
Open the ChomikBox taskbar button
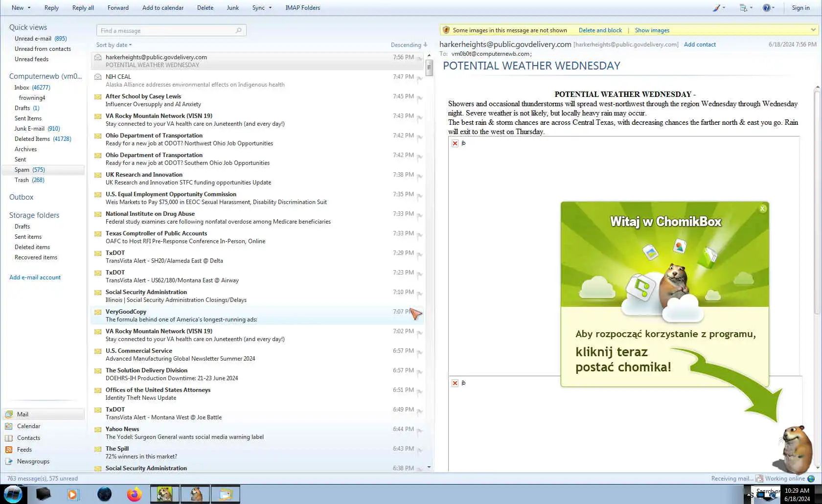pyautogui.click(x=164, y=494)
